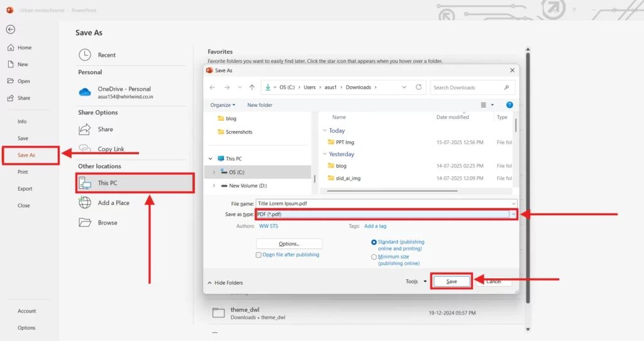Screen dimensions: 644x341
Task: Click the help question mark icon in dialog
Action: (509, 105)
